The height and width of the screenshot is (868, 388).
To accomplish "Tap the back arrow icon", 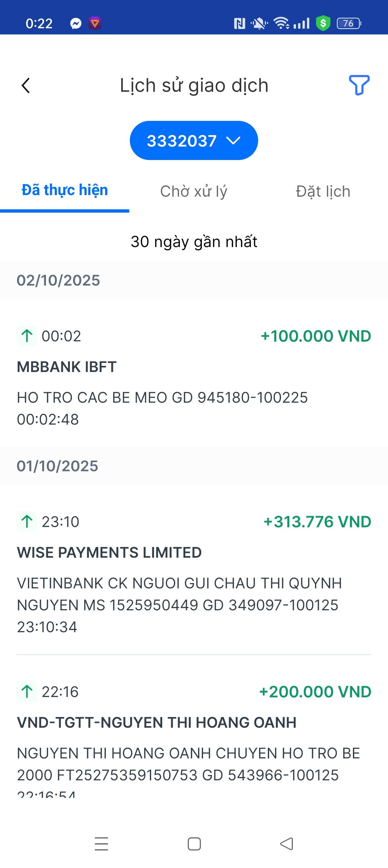I will point(26,85).
